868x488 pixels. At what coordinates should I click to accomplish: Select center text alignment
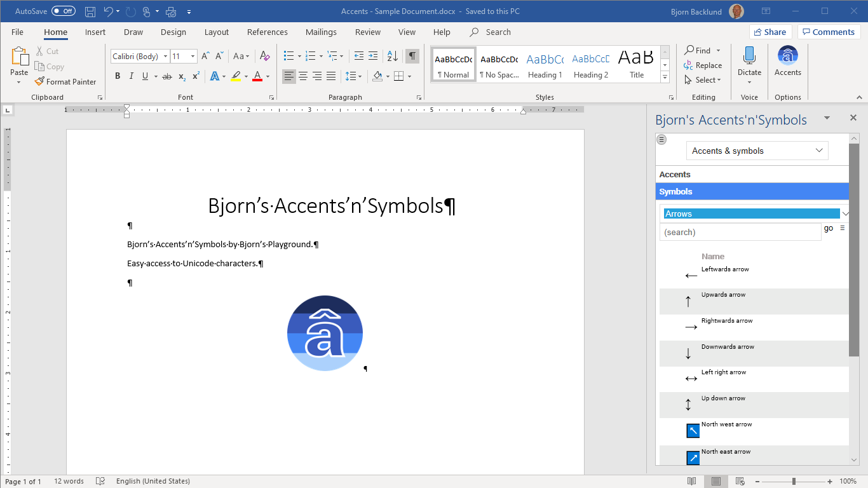303,76
